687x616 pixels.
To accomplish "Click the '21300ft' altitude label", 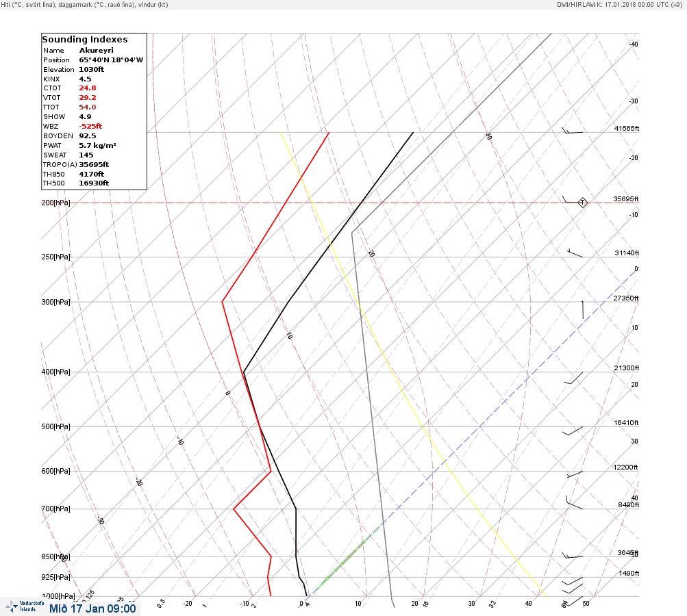I will click(627, 368).
